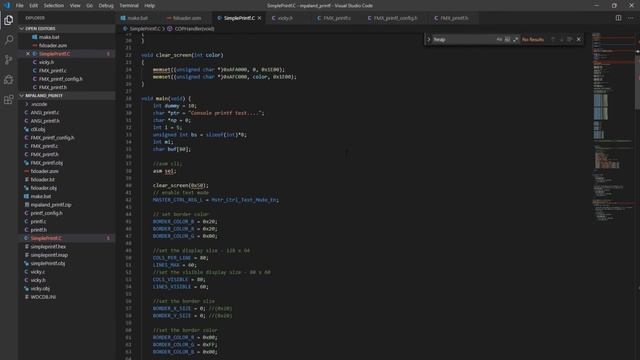Open the editor More Actions ellipsis menu
This screenshot has height=360, width=640.
(631, 18)
